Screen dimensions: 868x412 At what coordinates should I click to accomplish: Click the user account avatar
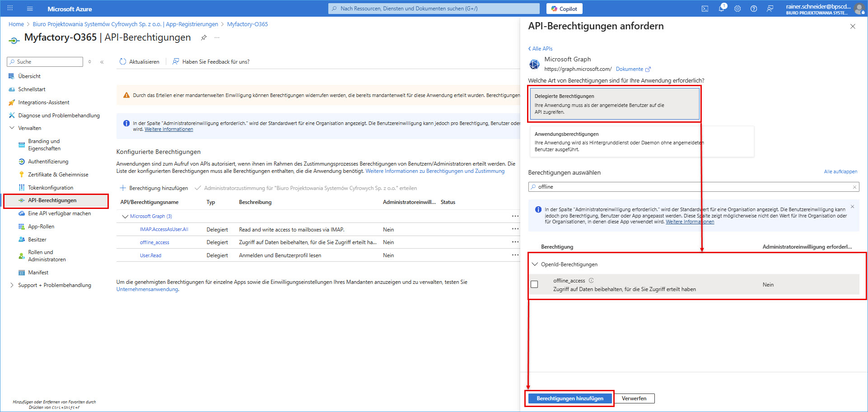(859, 9)
